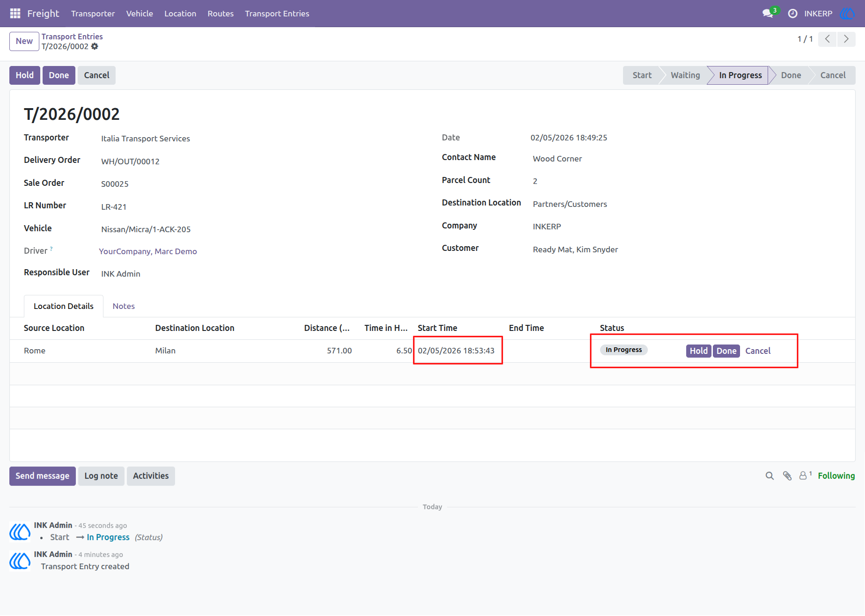Click INK Admin avatar on status change message

(x=20, y=532)
